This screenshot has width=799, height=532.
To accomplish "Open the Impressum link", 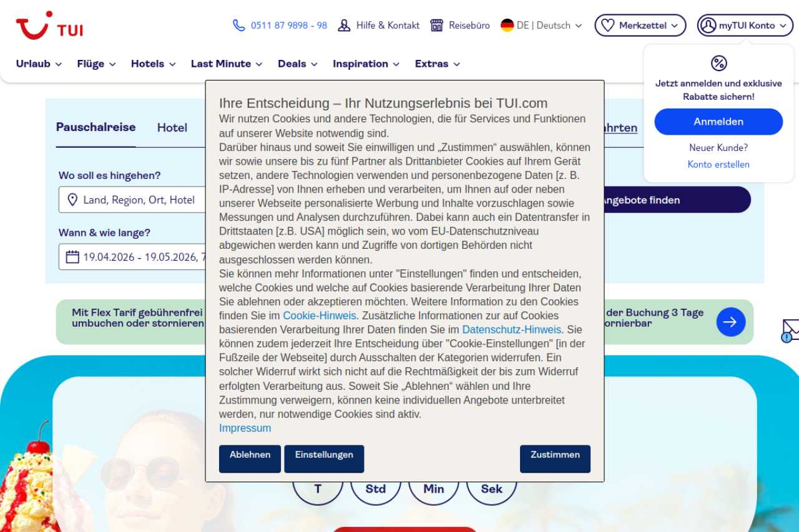I will point(245,428).
